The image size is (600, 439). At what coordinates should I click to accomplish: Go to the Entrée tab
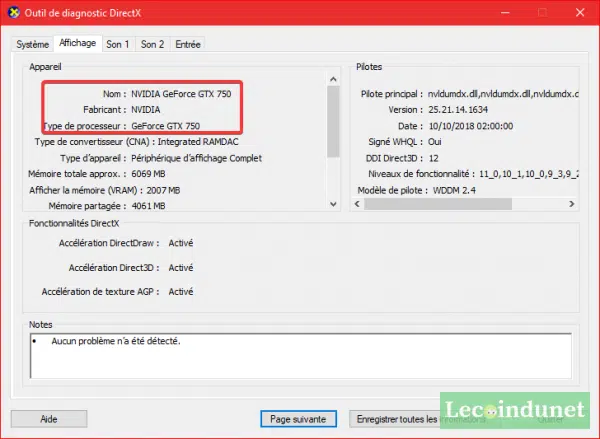(x=188, y=44)
